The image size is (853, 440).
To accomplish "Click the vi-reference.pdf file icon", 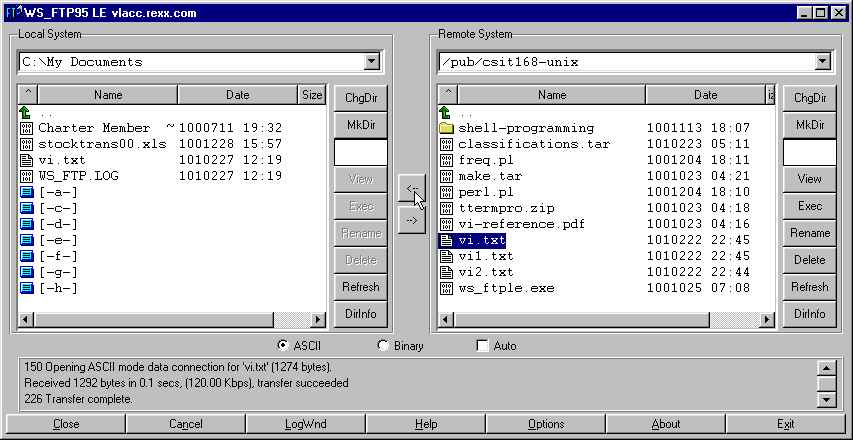I will [x=446, y=224].
